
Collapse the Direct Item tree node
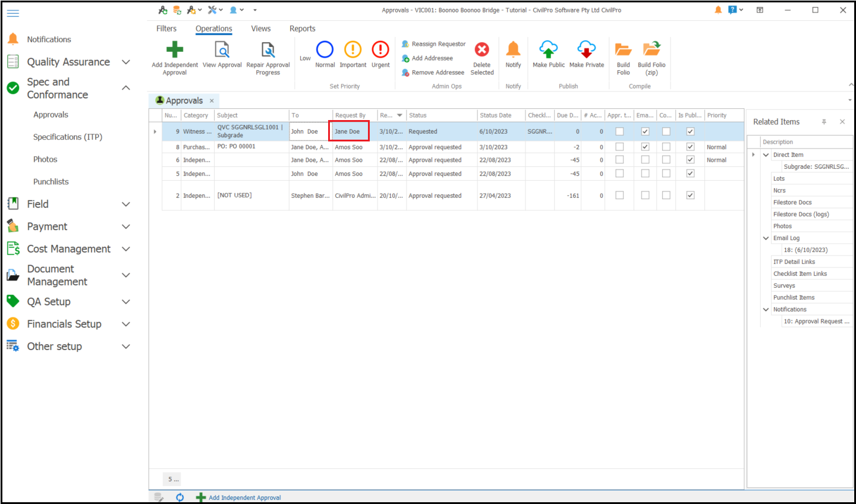(x=766, y=155)
